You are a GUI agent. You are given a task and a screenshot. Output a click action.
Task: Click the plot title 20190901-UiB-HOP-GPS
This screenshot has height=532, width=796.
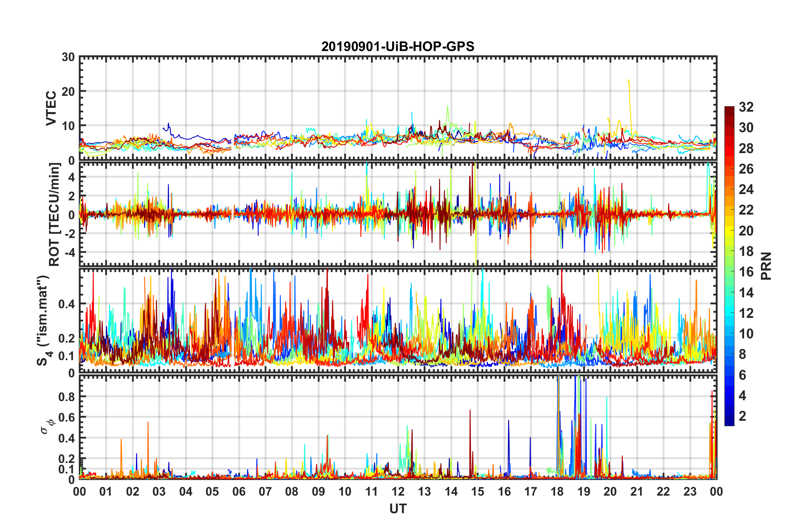click(x=398, y=46)
